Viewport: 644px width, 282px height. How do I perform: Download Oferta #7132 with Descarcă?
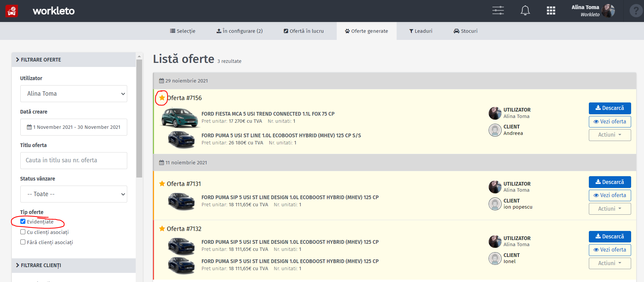click(x=610, y=237)
